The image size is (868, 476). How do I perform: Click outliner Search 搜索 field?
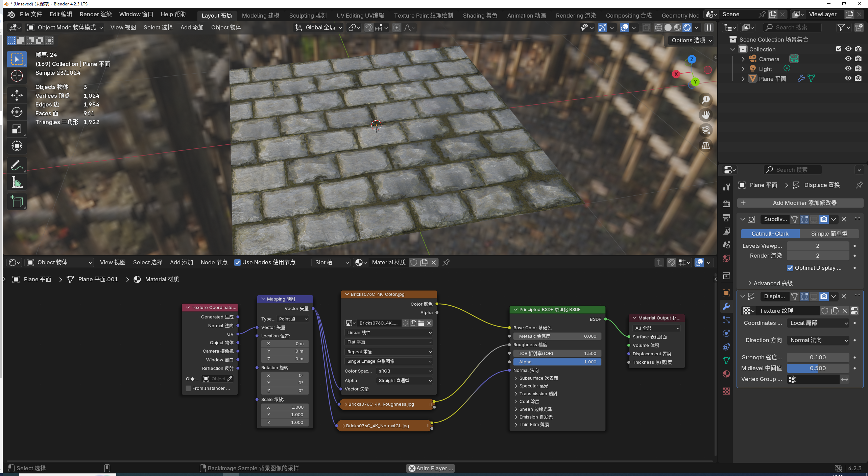[x=792, y=27]
